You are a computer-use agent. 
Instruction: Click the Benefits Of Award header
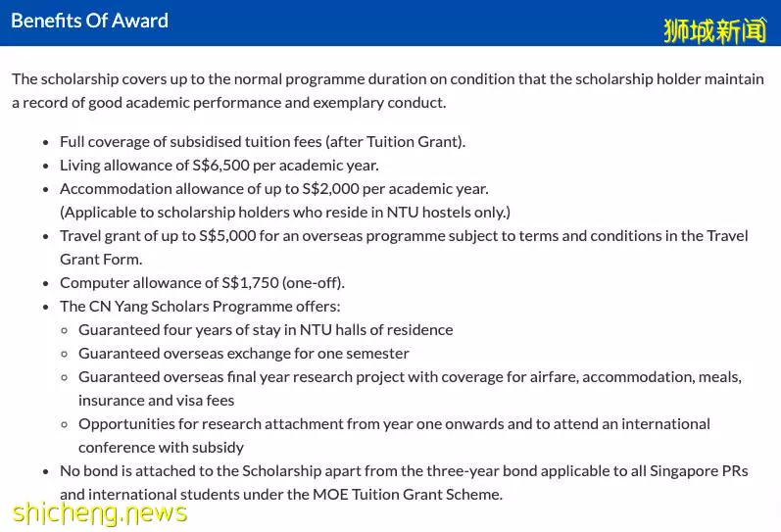pyautogui.click(x=89, y=21)
